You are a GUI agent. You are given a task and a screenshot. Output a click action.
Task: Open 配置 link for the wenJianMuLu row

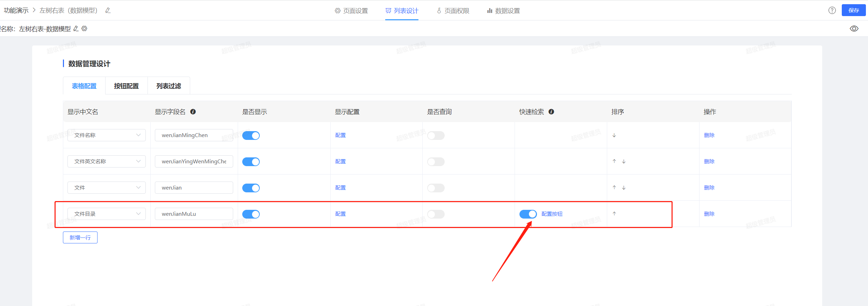pos(340,214)
